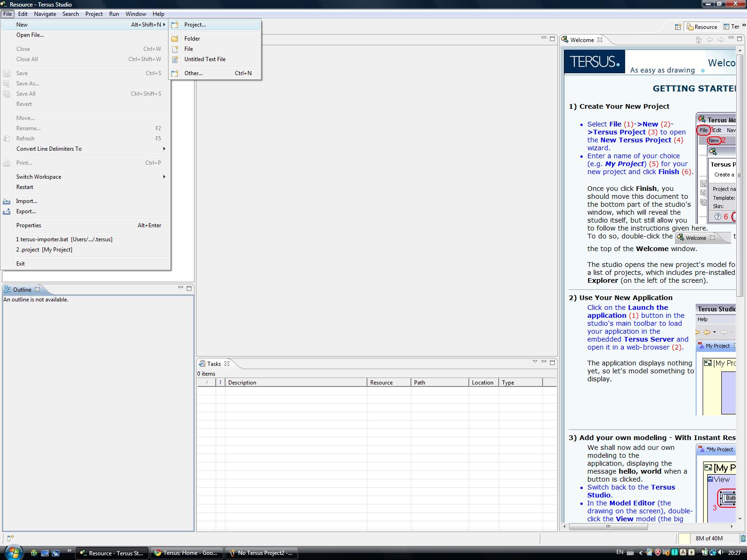Run garbage collector via trash icon

(743, 538)
